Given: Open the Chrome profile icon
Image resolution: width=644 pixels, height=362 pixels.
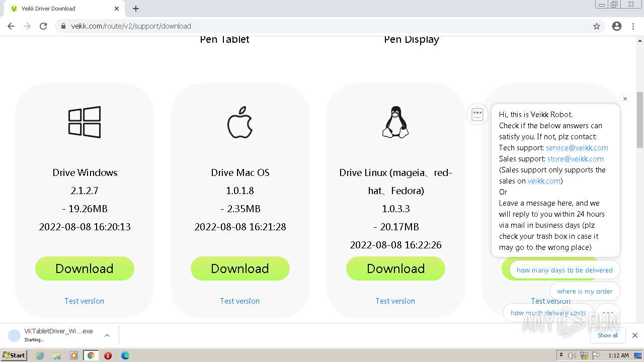Looking at the screenshot, I should 617,26.
